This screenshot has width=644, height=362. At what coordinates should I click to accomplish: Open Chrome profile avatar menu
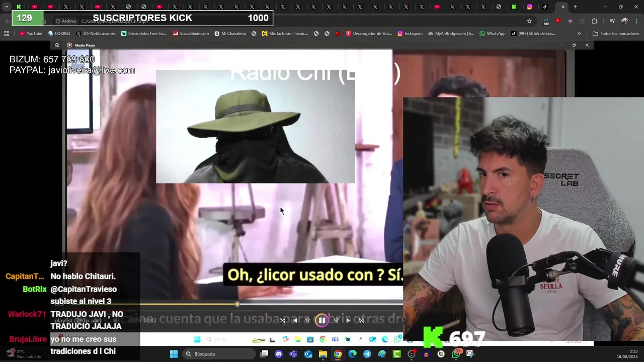click(624, 21)
